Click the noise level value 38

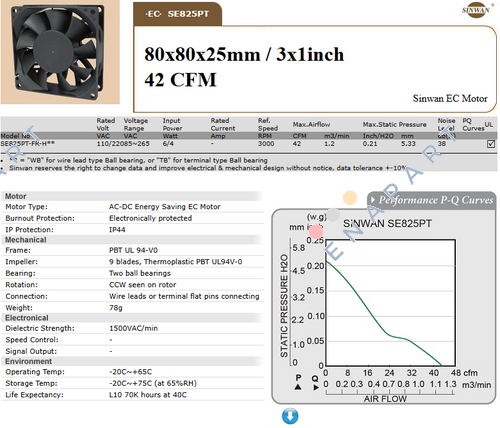pyautogui.click(x=442, y=144)
